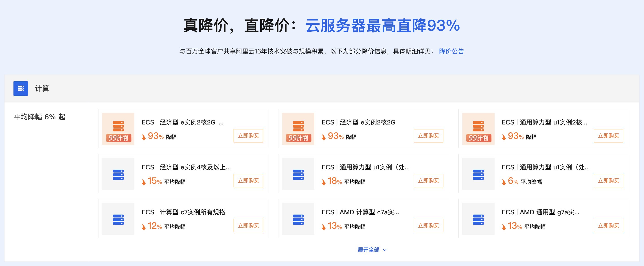The width and height of the screenshot is (644, 266).
Task: Click down-arrow icon beside 18% 平均降幅
Action: [x=324, y=182]
